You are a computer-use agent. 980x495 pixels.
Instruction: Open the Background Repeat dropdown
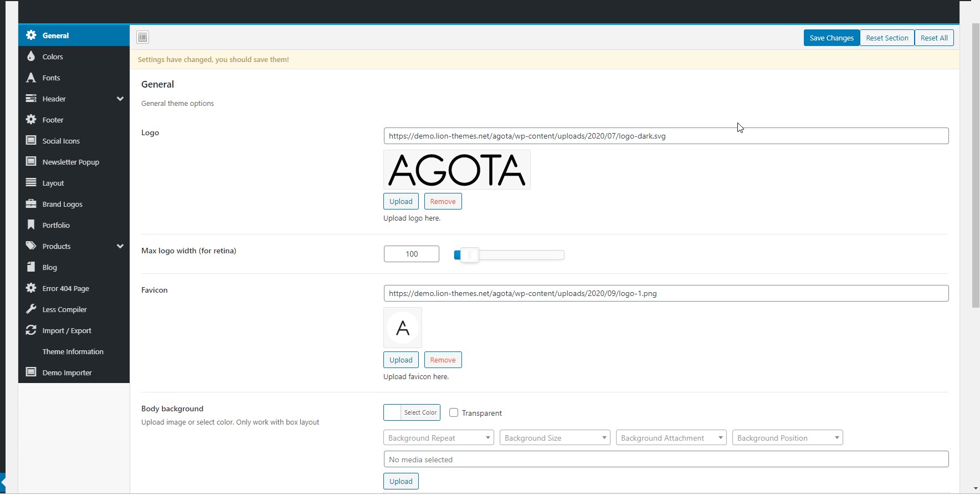[x=438, y=438]
